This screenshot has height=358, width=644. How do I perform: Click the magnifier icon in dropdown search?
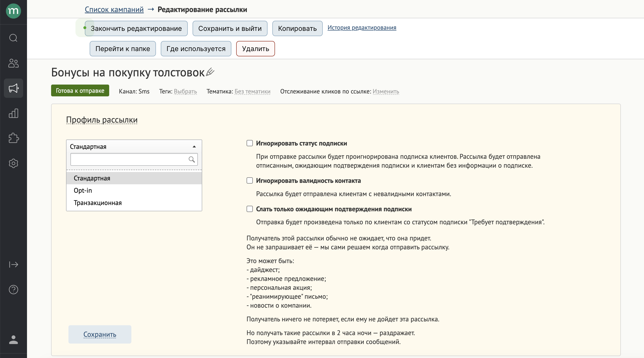(x=192, y=159)
